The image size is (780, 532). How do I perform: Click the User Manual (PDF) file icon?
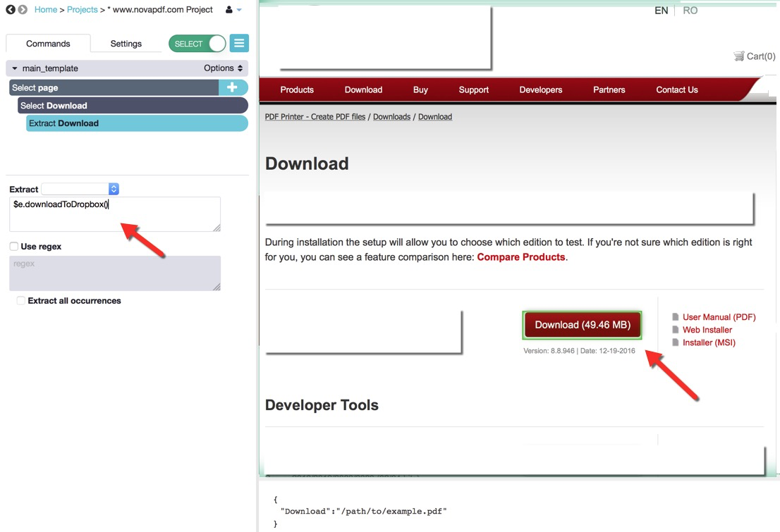[x=676, y=316]
